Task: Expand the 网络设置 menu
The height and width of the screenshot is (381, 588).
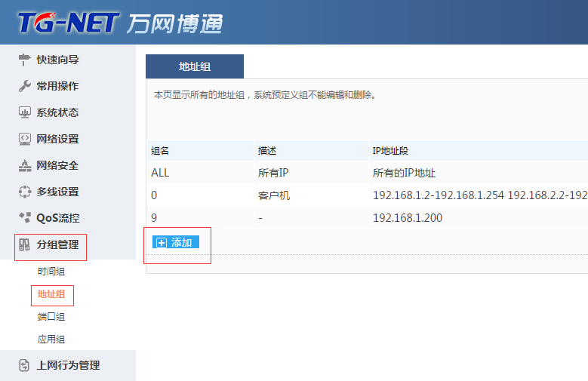Action: (x=57, y=139)
